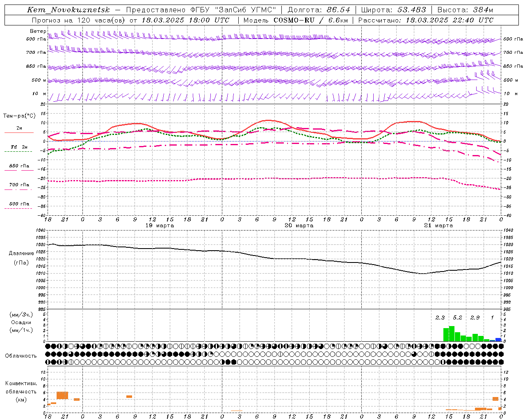Click the 850 гПа temperature legend entry
525x420 pixels.
[19, 166]
